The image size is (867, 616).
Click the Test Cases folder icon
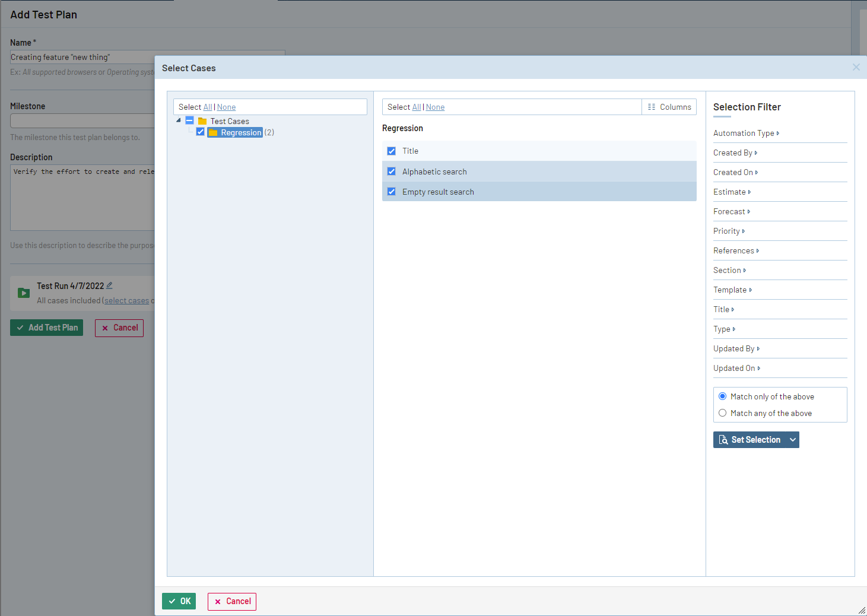[x=201, y=120]
